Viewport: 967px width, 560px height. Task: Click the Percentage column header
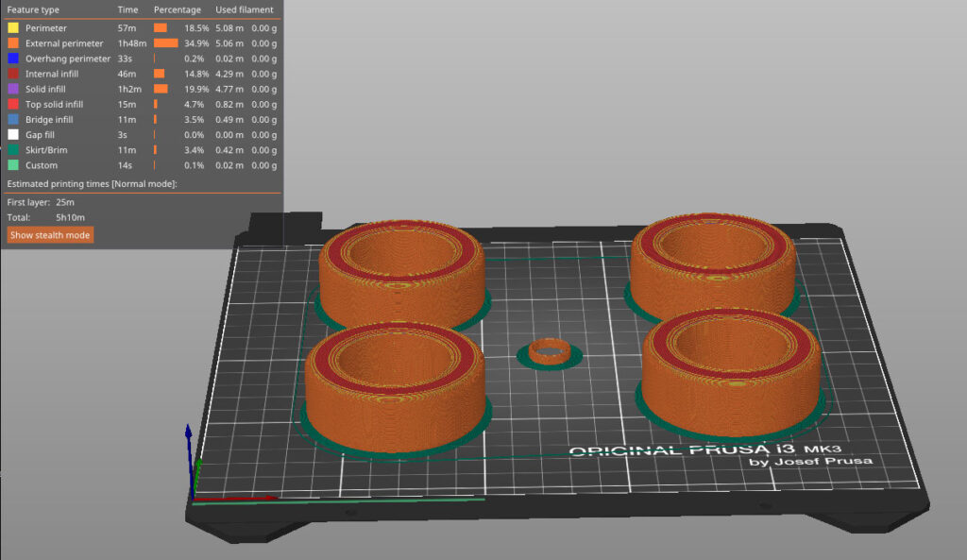[177, 9]
